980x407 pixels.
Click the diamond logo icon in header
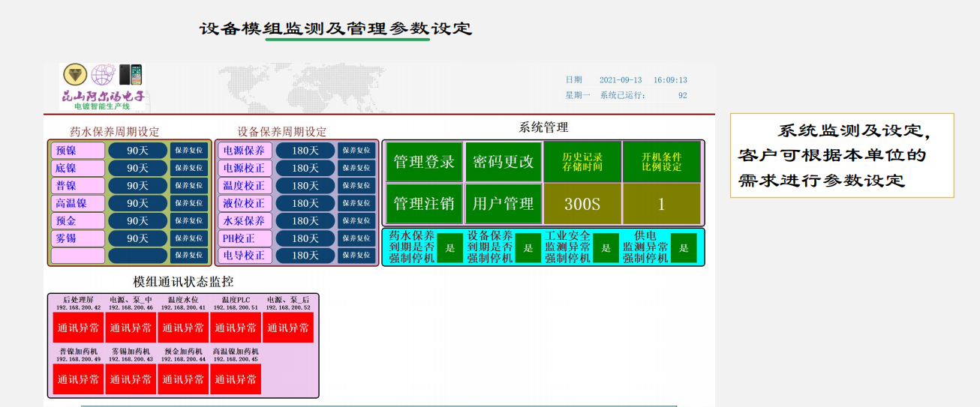(x=74, y=75)
